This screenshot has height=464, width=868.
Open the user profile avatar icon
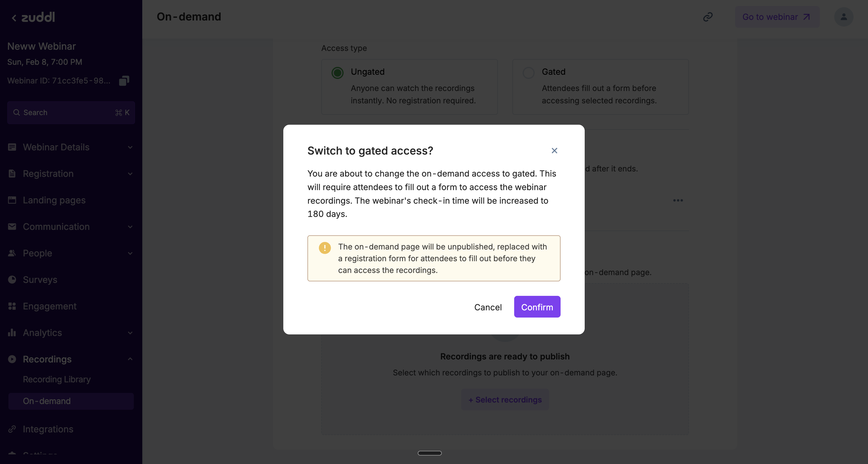843,17
